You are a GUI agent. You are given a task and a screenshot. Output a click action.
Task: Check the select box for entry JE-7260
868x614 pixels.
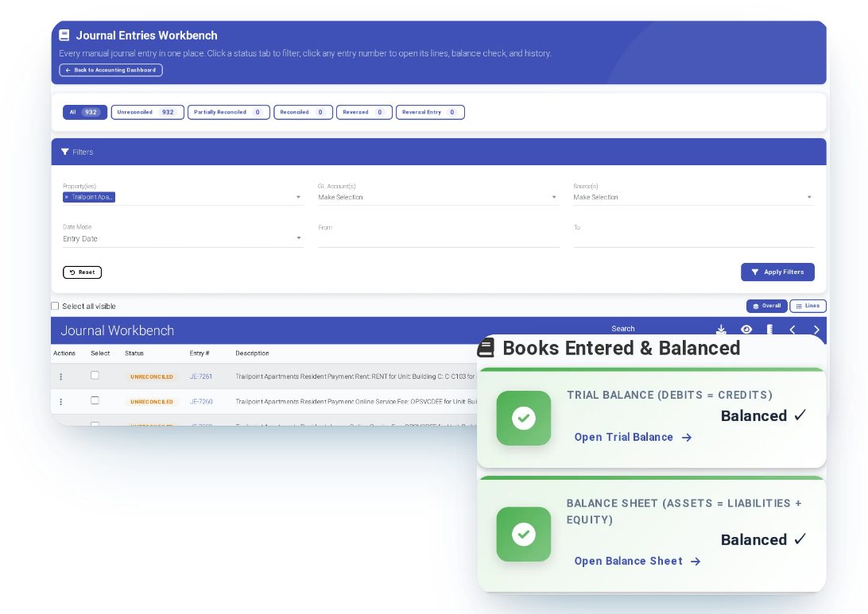click(95, 400)
